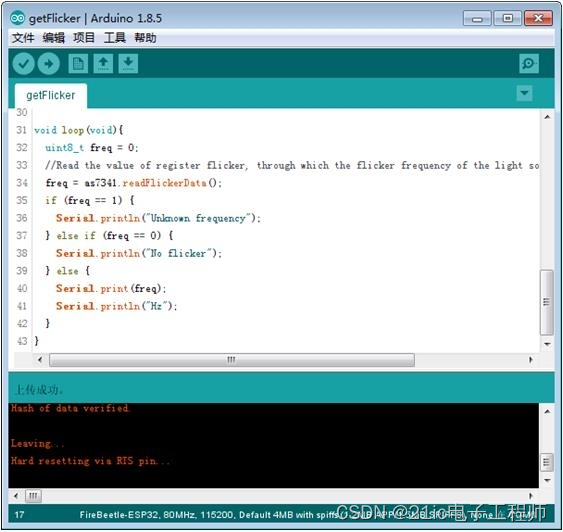This screenshot has width=563, height=532.
Task: Maximize the Arduino window
Action: coord(507,18)
